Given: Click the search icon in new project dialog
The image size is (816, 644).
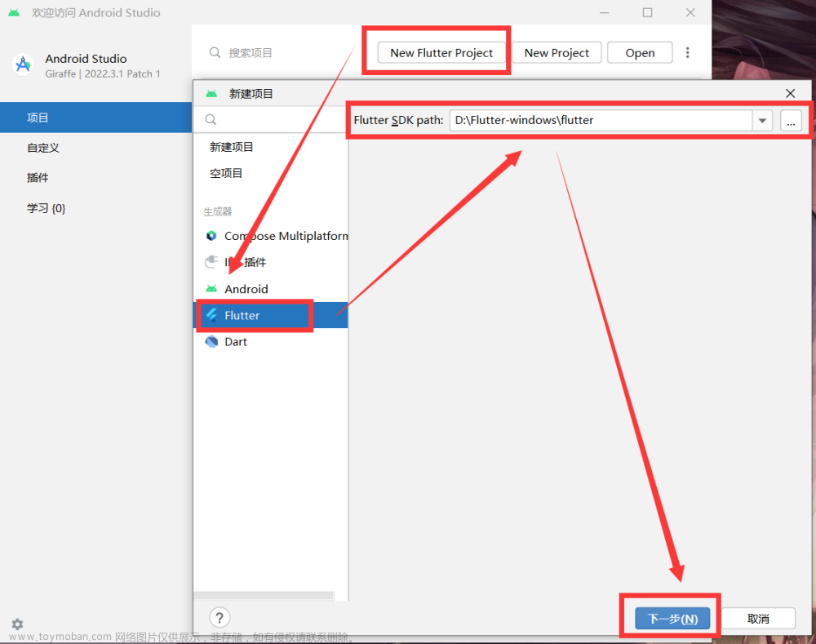Looking at the screenshot, I should pos(211,120).
